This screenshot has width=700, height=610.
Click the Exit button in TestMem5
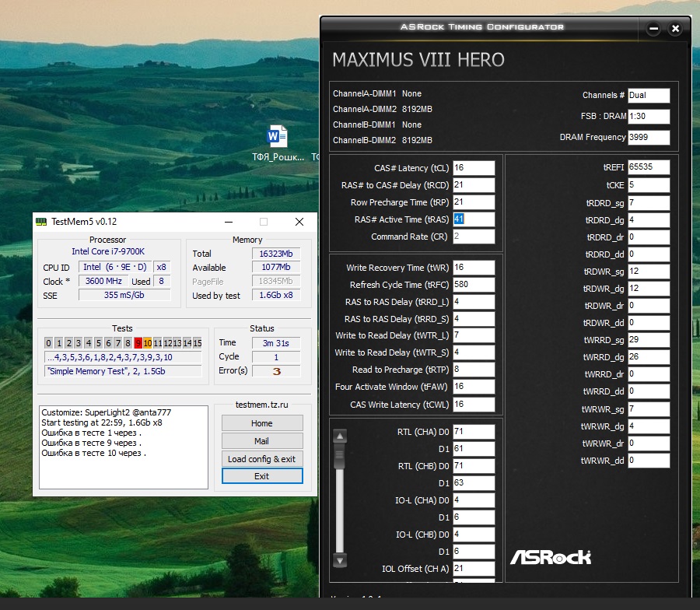[262, 476]
